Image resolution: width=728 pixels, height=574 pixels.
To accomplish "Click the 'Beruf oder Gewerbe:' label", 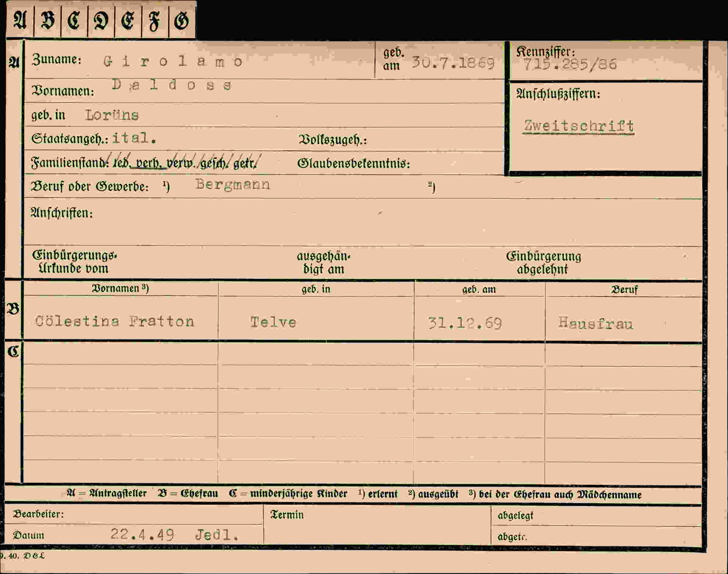I will pyautogui.click(x=90, y=186).
